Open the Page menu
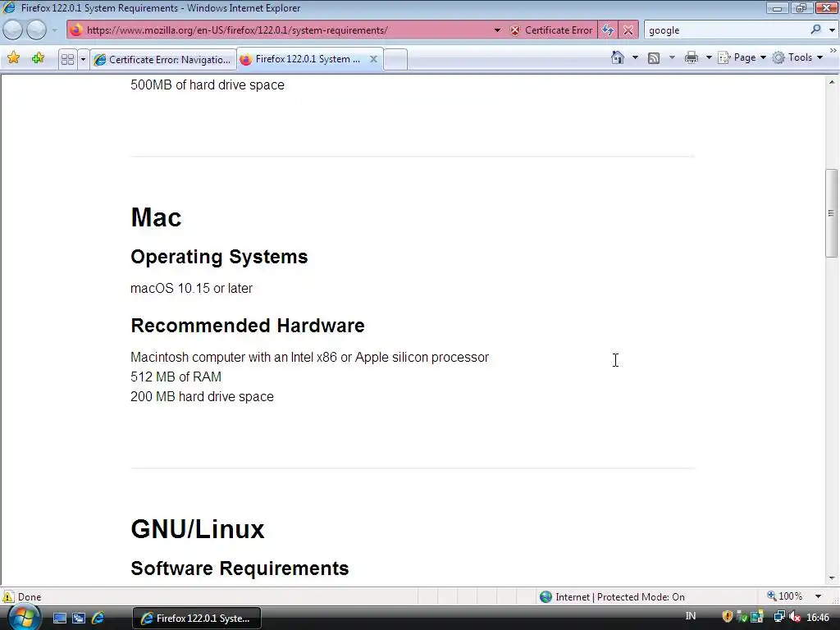This screenshot has height=630, width=840. 742,57
